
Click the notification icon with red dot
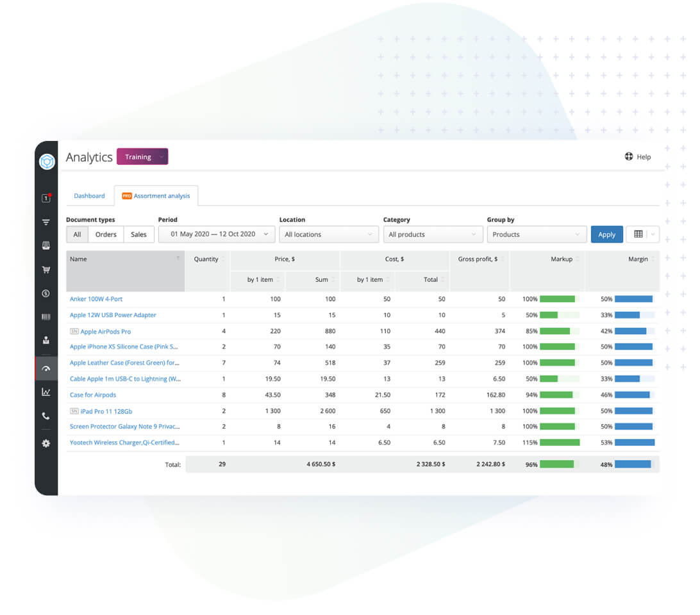click(x=46, y=198)
